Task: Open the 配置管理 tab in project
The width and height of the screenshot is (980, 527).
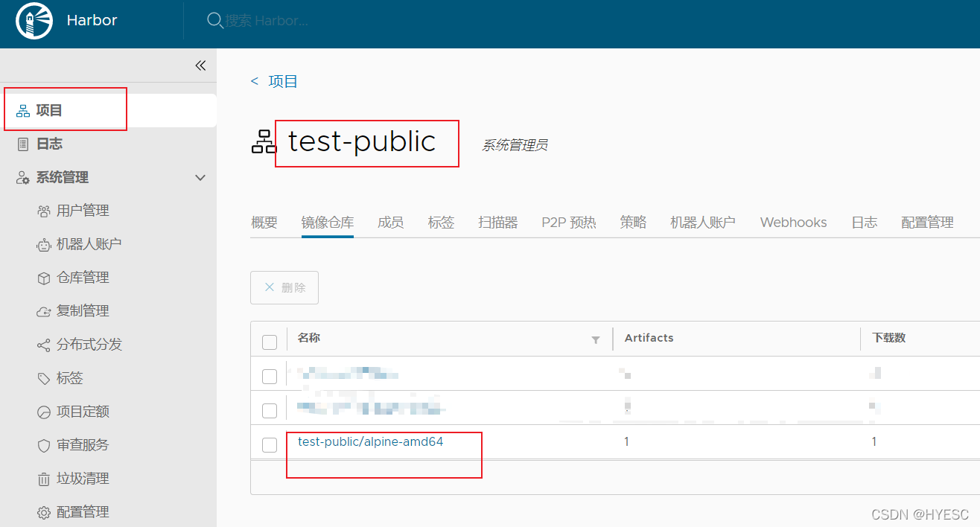Action: point(928,222)
